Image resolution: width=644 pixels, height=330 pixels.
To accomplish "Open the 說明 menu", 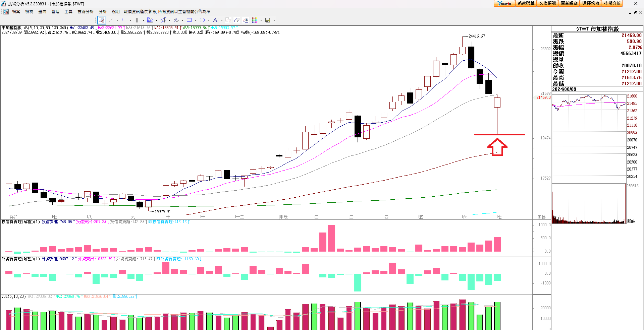I will pos(116,11).
